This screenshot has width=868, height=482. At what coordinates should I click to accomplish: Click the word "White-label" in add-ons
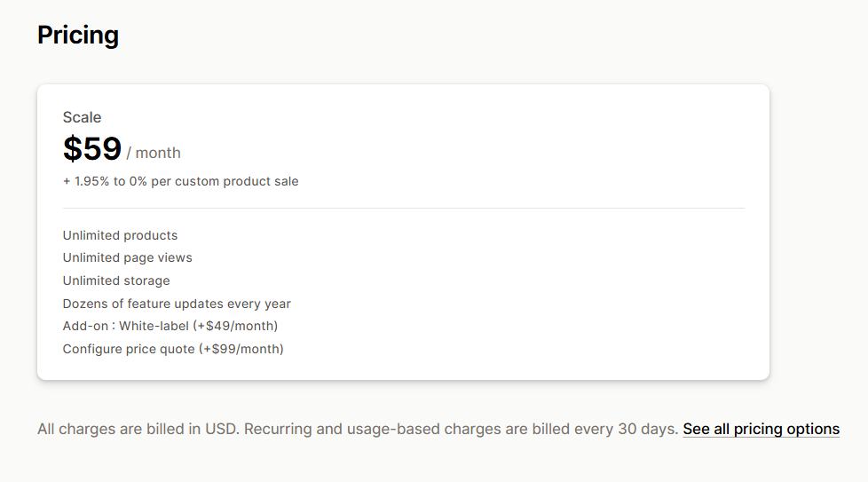(154, 326)
